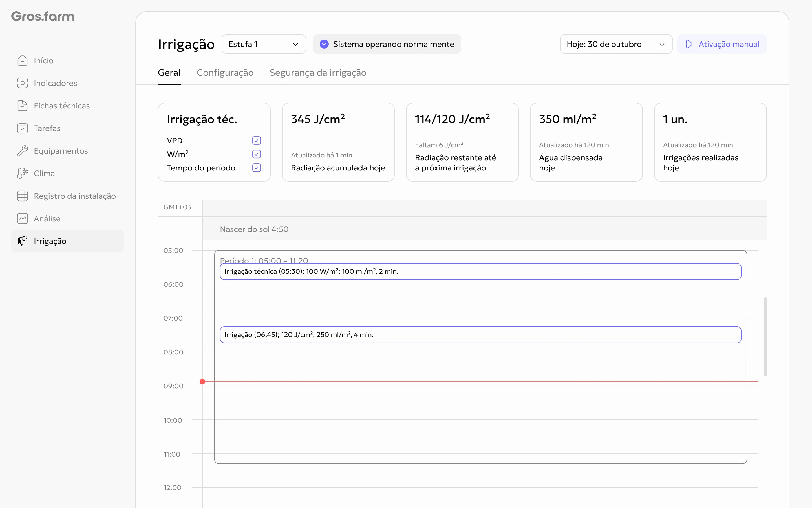Click the Tarefas calendar icon
The image size is (812, 508).
[x=23, y=128]
